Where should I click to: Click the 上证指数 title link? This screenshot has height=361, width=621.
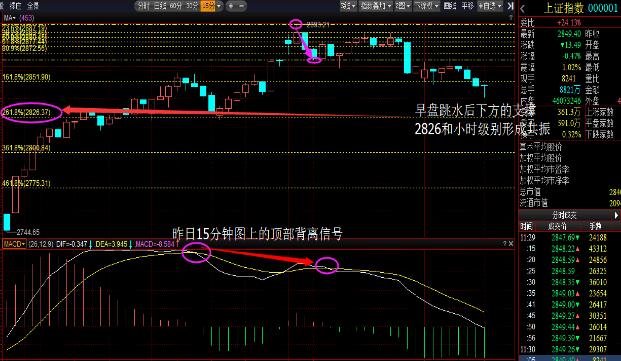pos(564,8)
